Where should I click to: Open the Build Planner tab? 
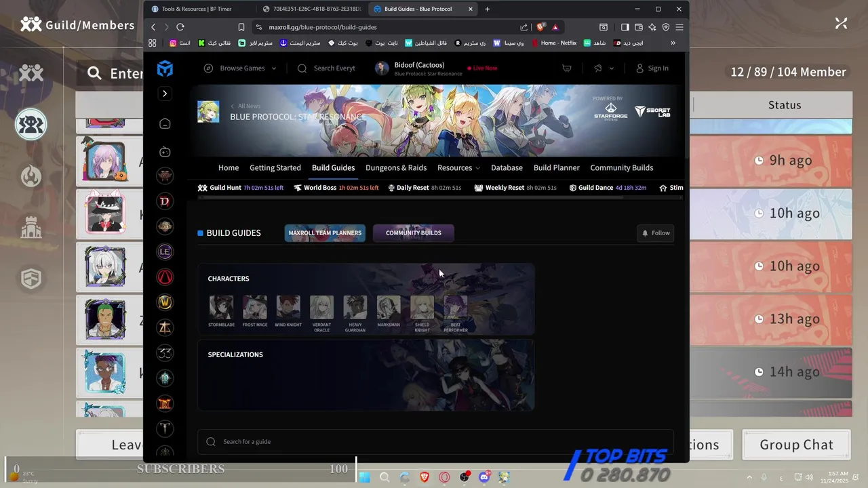coord(557,167)
